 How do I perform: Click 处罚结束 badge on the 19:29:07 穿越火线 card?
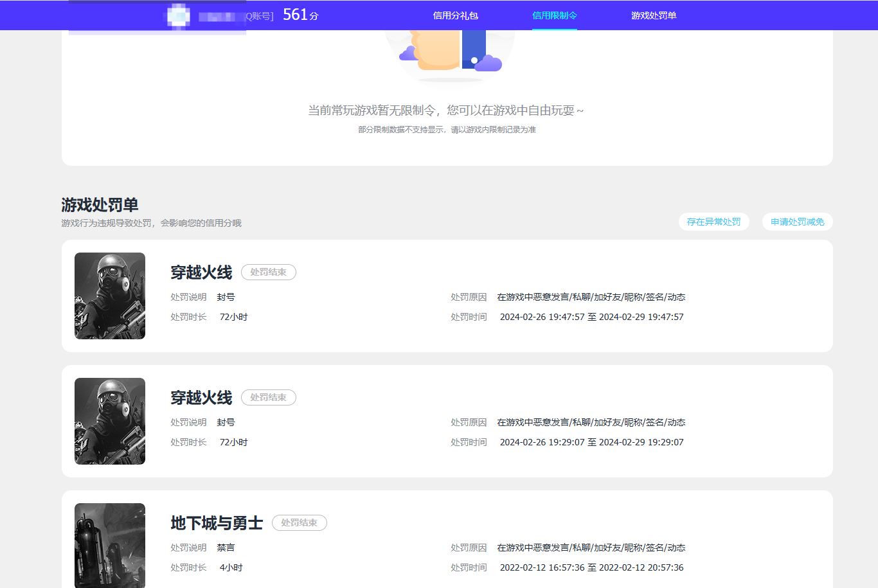(268, 397)
